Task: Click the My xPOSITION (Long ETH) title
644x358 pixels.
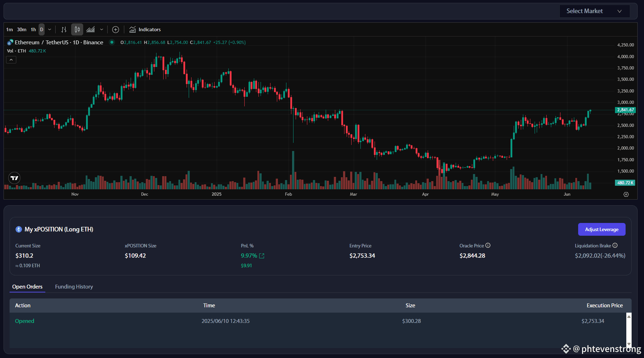Action: 59,229
